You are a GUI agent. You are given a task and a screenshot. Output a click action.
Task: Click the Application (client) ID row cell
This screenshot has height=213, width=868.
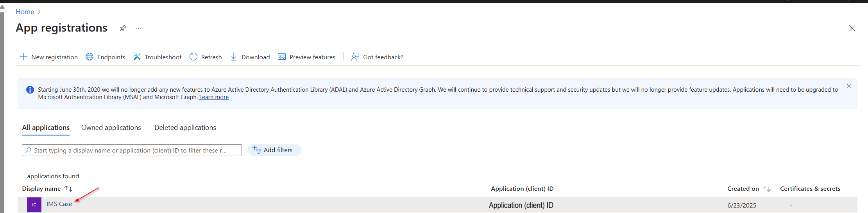tap(521, 205)
